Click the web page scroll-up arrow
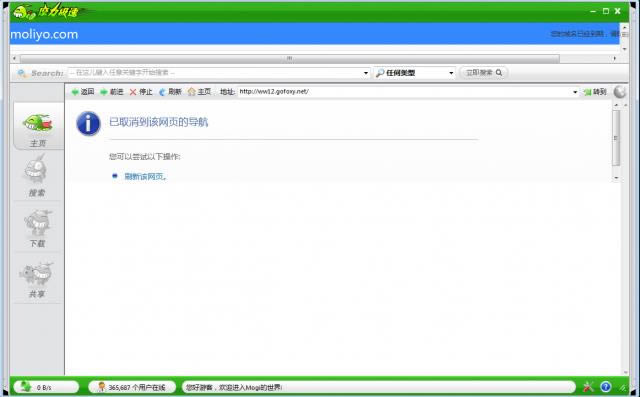640x397 pixels. [x=616, y=105]
